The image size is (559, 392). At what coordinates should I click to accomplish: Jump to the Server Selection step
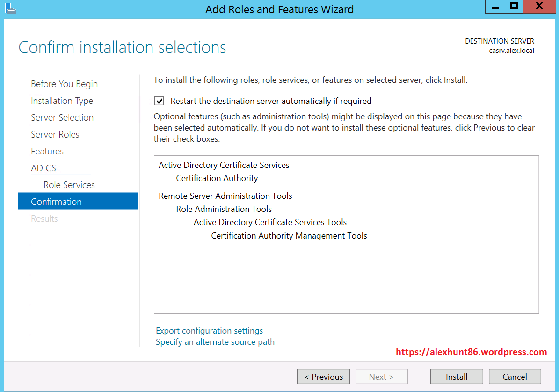[x=62, y=117]
